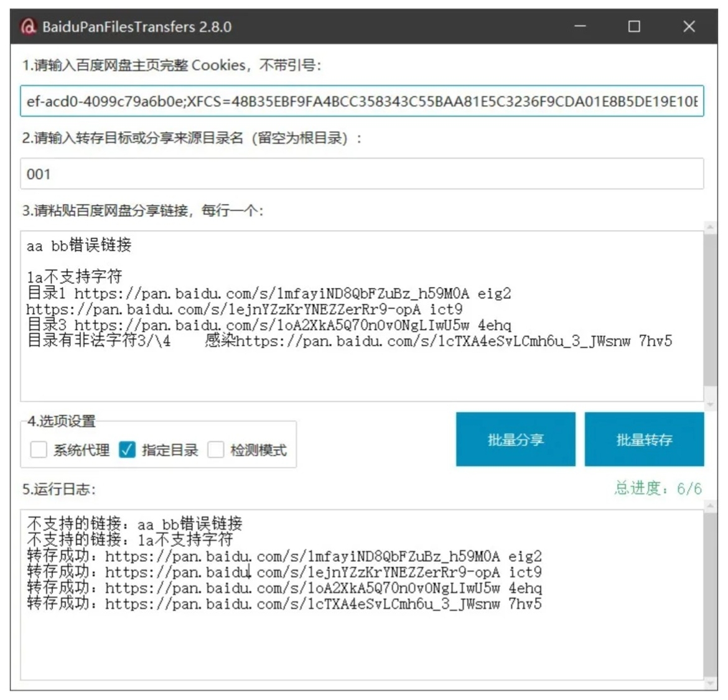
Task: Click the run log scroll up arrow
Action: click(710, 506)
